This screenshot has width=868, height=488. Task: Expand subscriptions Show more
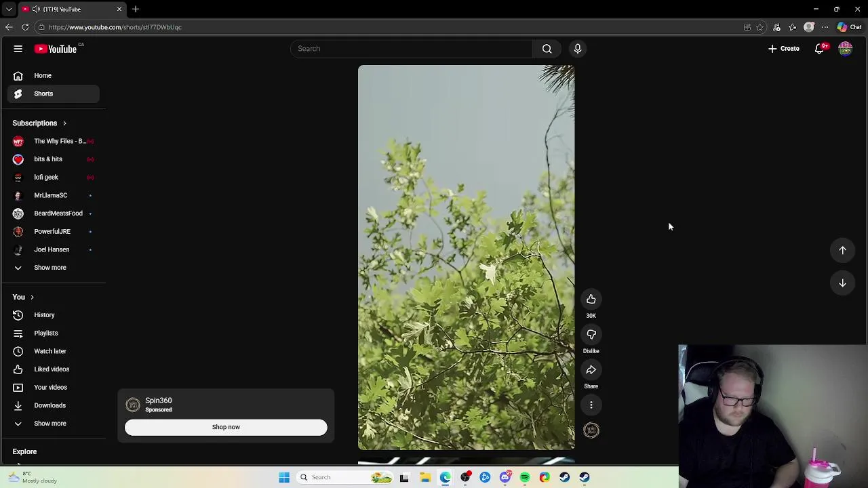54,268
